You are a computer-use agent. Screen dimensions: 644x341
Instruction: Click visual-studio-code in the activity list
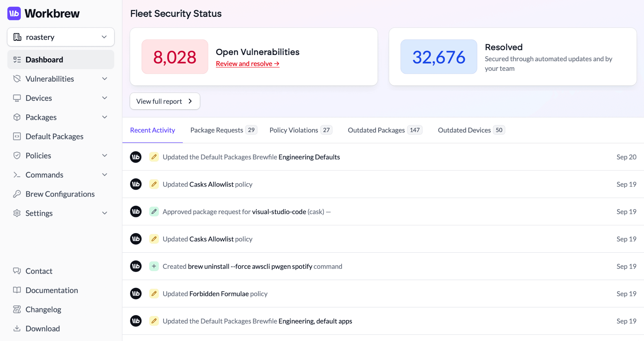[x=279, y=212]
